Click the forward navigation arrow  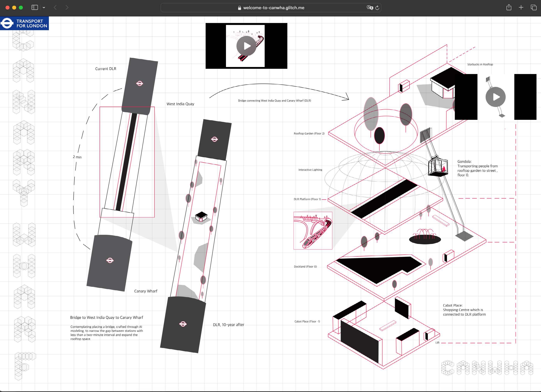[67, 7]
